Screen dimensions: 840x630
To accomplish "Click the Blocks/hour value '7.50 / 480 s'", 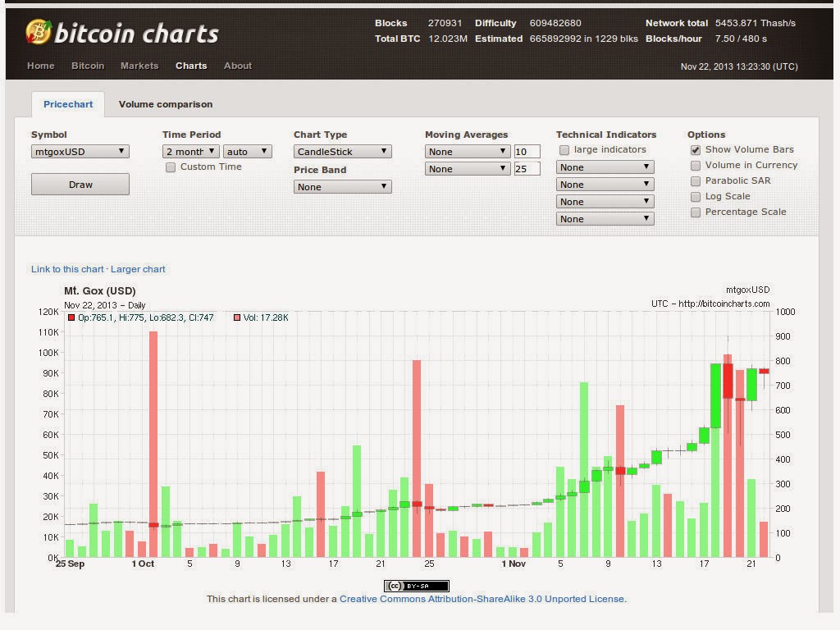I will 741,39.
